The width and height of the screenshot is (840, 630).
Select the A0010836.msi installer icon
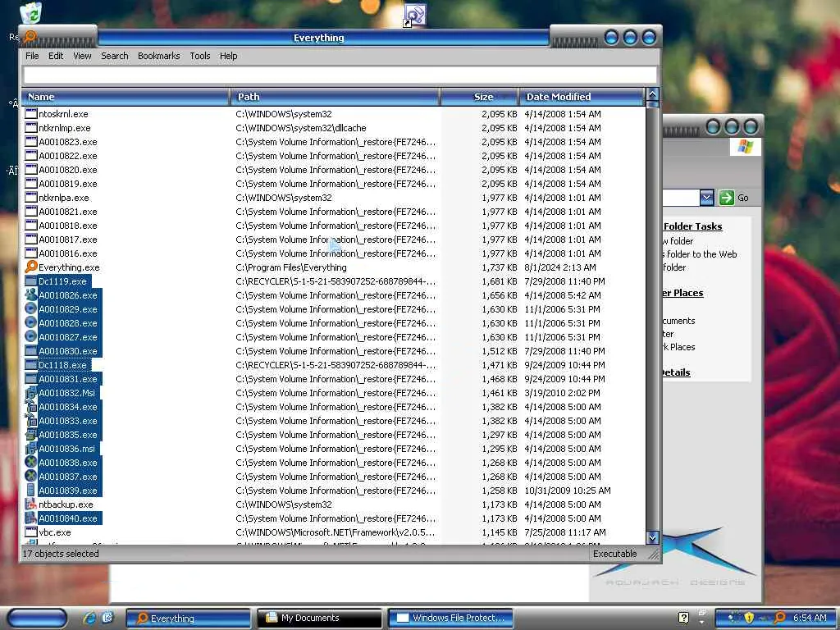pos(31,449)
